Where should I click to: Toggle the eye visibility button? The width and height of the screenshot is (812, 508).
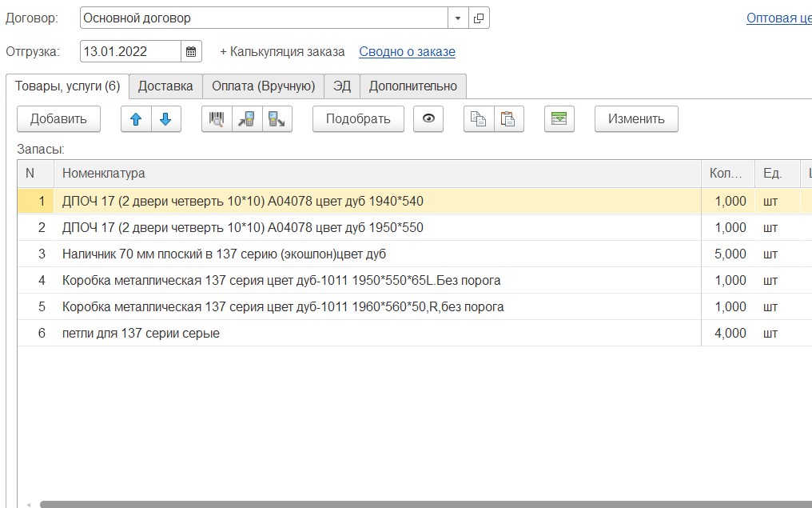(429, 119)
